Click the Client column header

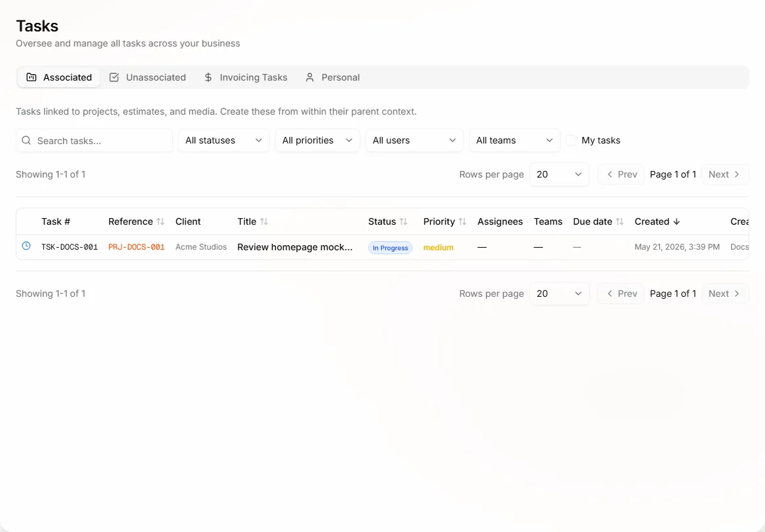[x=188, y=221]
